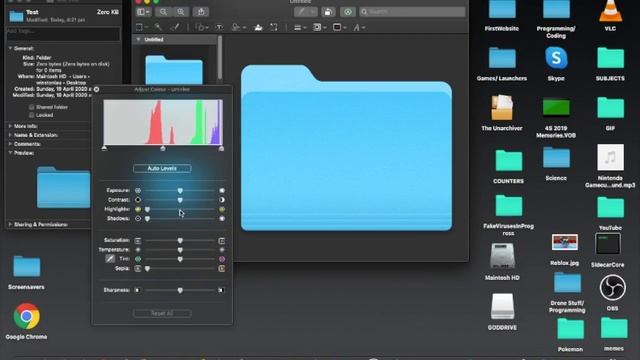Click the Shadows slider handle

pyautogui.click(x=147, y=219)
